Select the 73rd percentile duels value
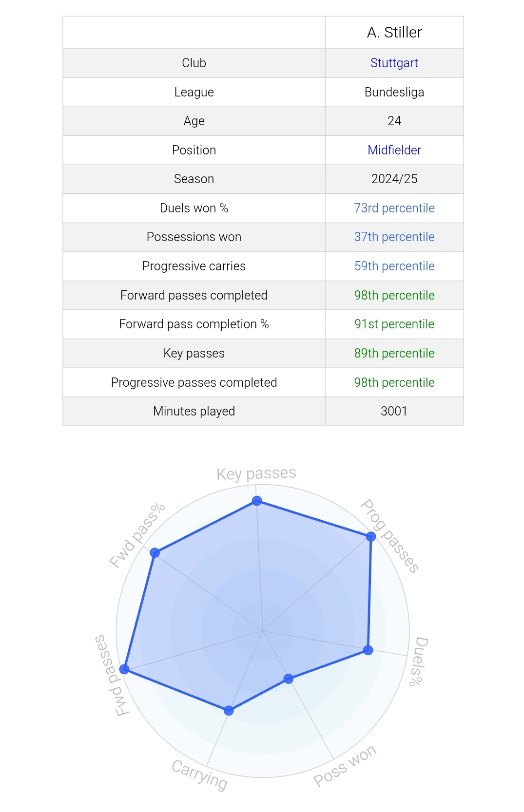 coord(394,208)
